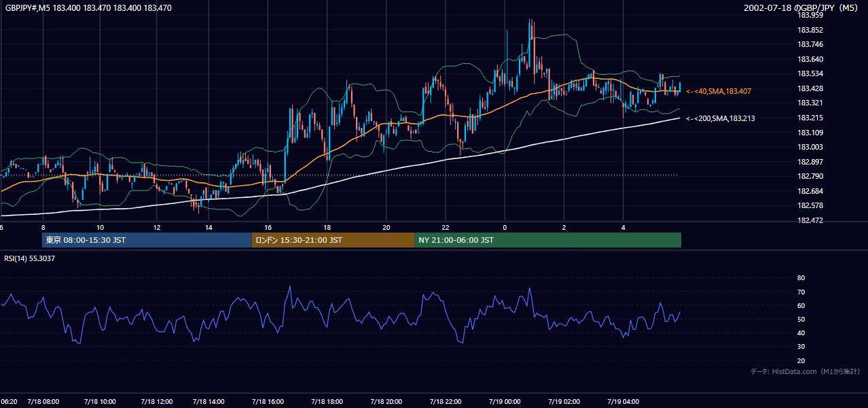Click price axis value 183.003
The width and height of the screenshot is (868, 408).
point(810,147)
